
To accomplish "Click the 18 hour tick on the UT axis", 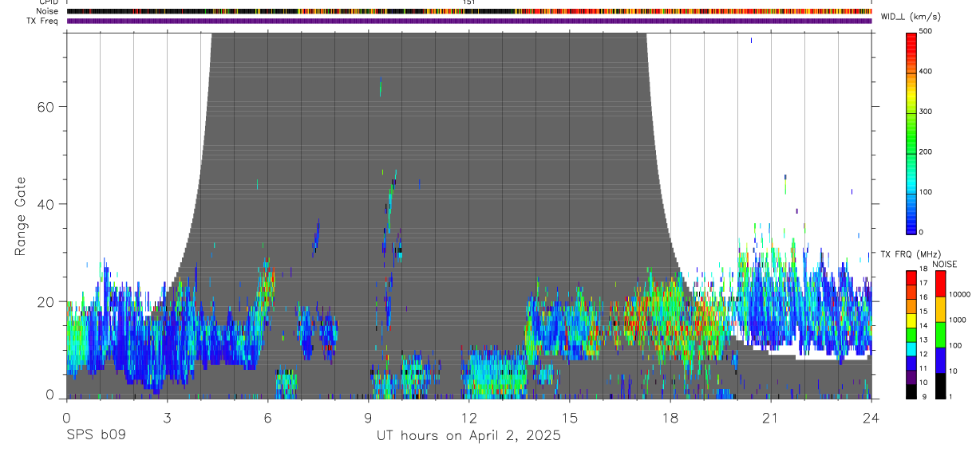I will point(670,418).
